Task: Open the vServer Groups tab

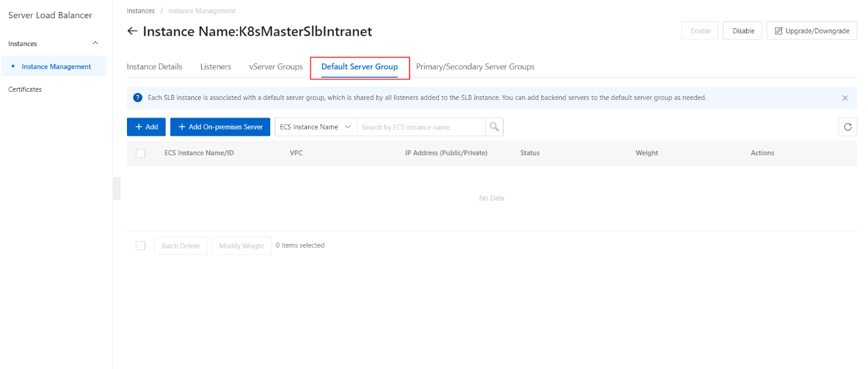Action: click(x=276, y=67)
